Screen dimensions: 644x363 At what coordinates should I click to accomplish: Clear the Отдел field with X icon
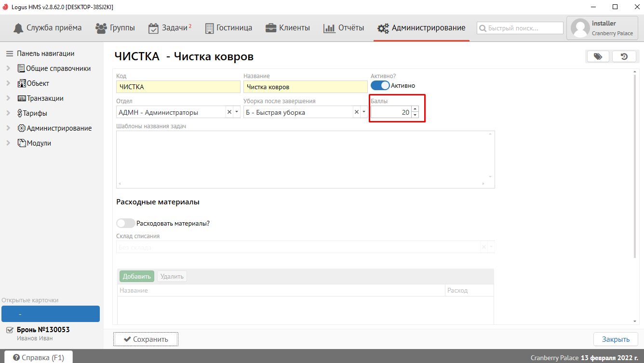(x=229, y=112)
